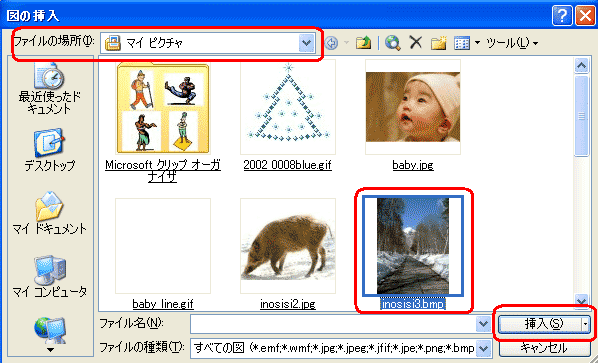
Task: Click the file list vertical scrollbar thumb
Action: tap(581, 116)
